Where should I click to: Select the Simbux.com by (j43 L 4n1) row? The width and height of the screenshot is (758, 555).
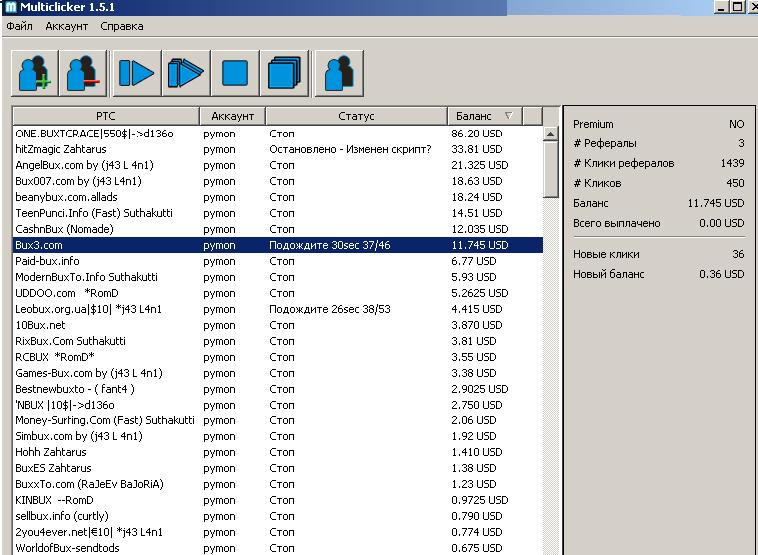click(278, 436)
